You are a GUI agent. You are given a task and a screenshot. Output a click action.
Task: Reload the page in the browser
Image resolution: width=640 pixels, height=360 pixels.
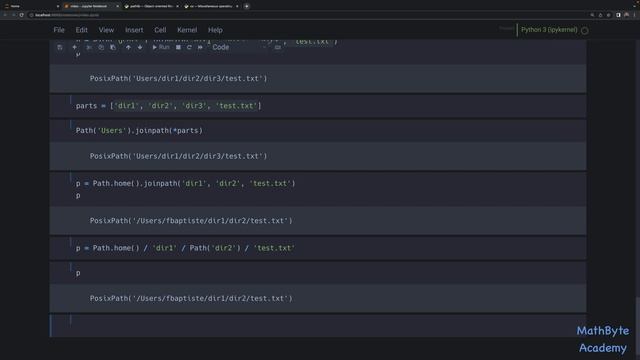(22, 15)
